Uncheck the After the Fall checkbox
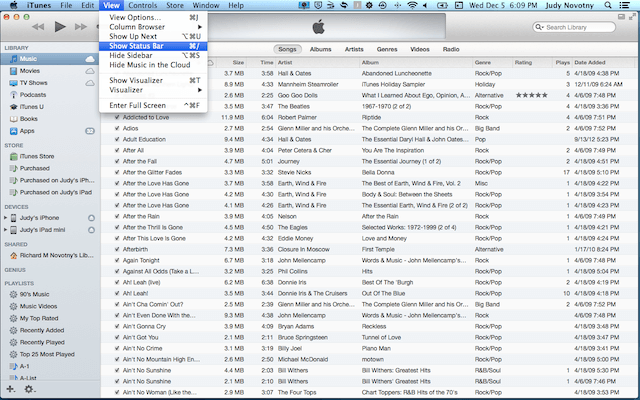The width and height of the screenshot is (640, 400). (x=117, y=161)
